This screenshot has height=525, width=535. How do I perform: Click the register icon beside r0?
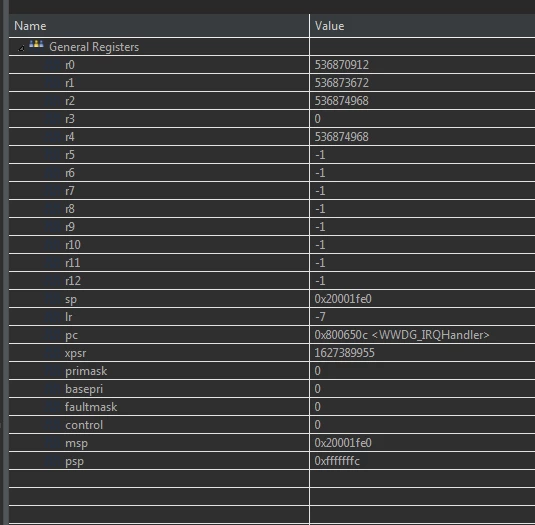pyautogui.click(x=53, y=65)
